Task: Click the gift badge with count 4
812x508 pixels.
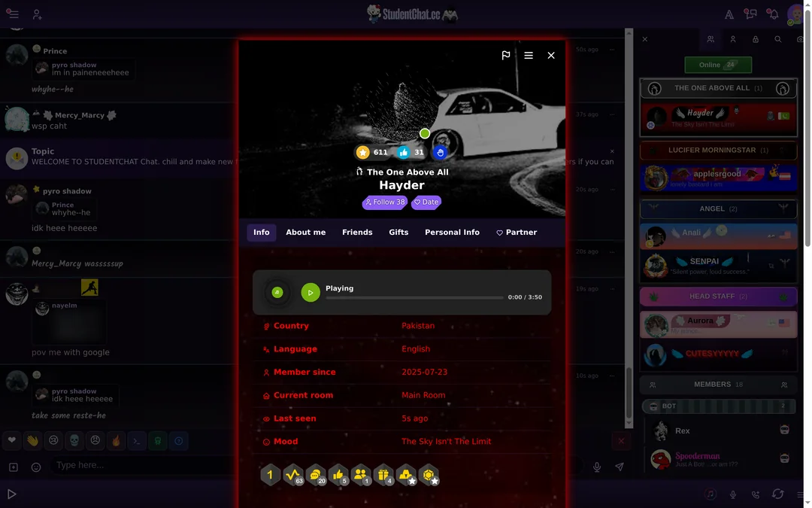Action: pos(383,475)
